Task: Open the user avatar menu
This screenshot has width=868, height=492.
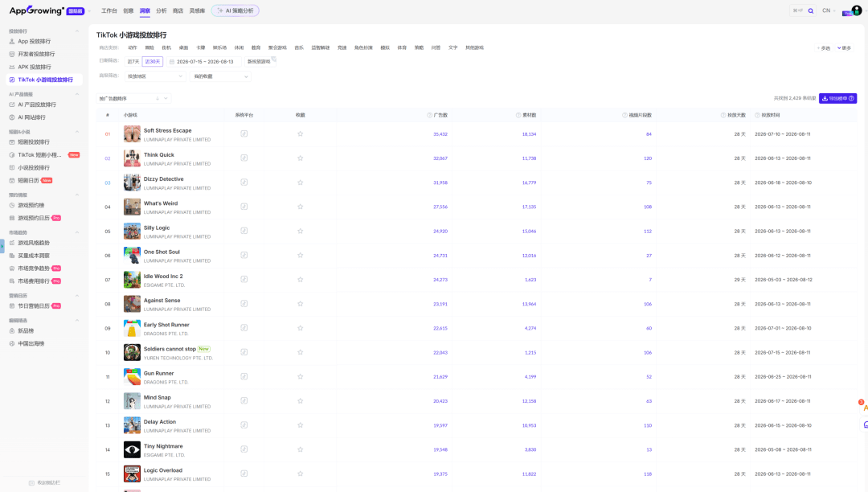Action: point(857,10)
